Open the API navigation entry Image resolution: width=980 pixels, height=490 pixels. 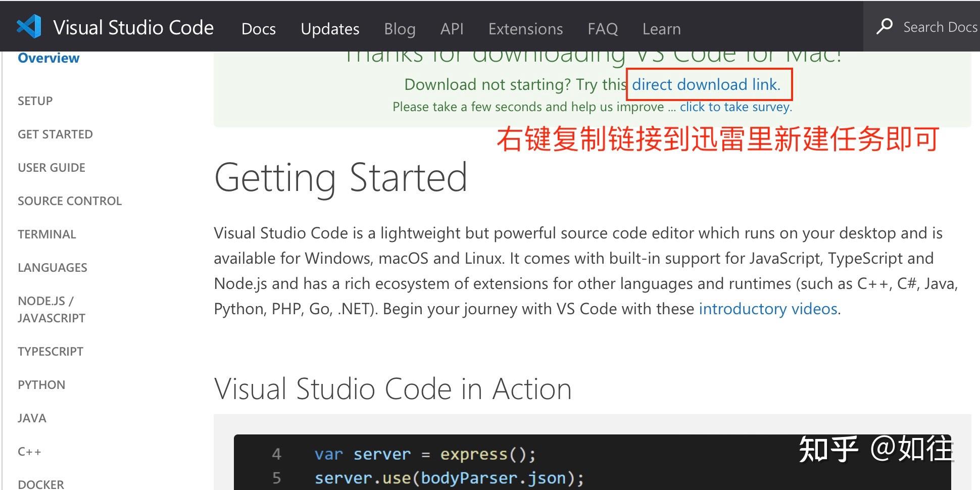(x=452, y=29)
